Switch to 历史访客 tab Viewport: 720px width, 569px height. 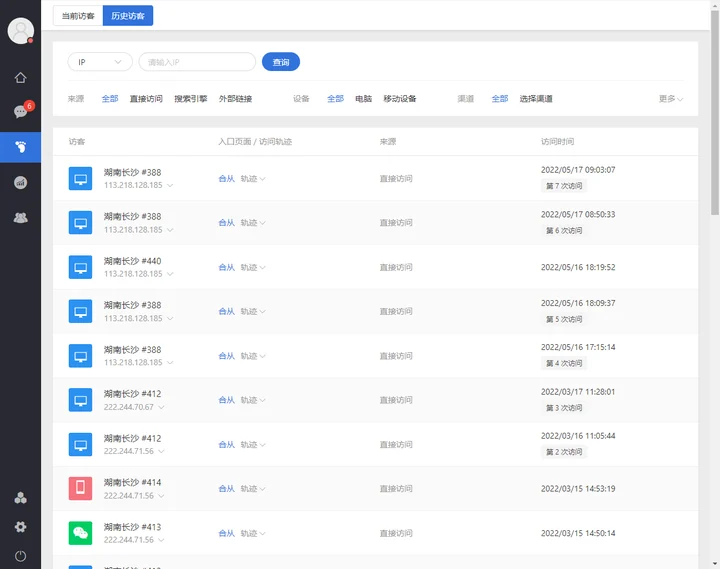pyautogui.click(x=128, y=16)
